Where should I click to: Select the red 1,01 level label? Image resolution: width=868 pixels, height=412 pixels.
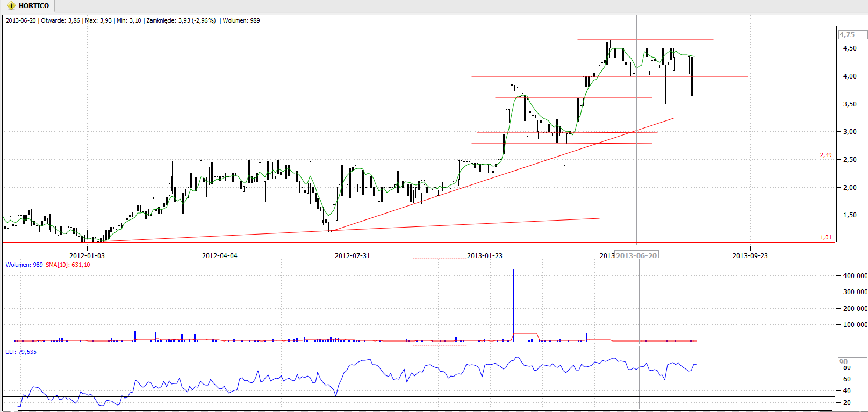coord(826,237)
